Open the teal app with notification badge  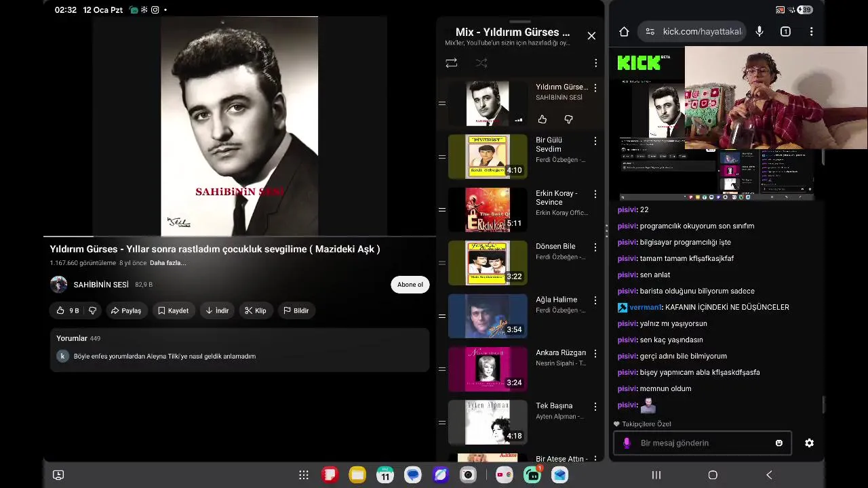click(532, 475)
